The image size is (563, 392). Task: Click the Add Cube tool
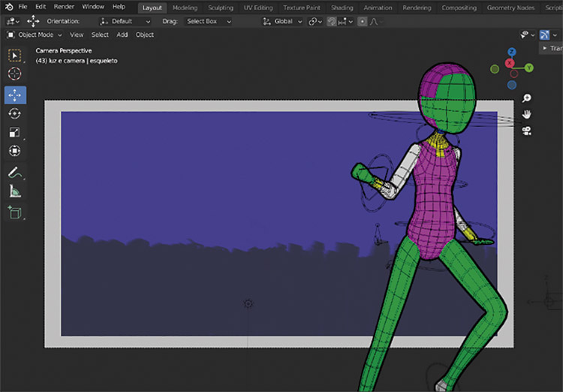pyautogui.click(x=15, y=213)
